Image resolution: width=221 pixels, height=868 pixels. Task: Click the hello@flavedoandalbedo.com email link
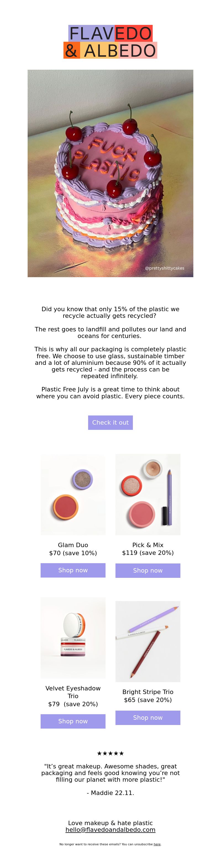click(x=110, y=830)
